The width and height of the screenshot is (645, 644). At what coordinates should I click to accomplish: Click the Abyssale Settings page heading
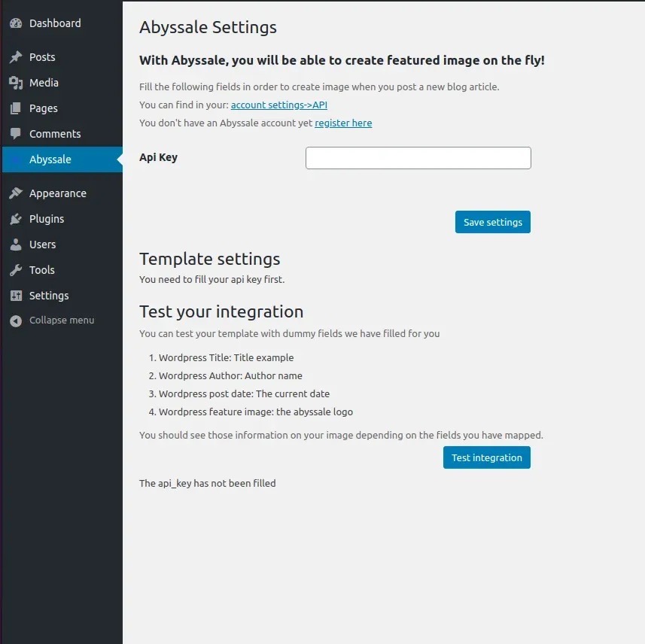click(208, 28)
